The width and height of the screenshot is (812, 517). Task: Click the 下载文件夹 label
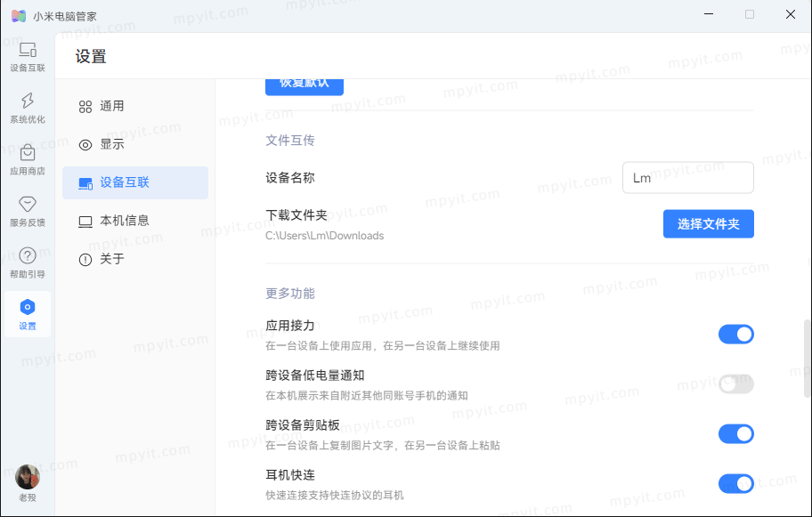(296, 214)
